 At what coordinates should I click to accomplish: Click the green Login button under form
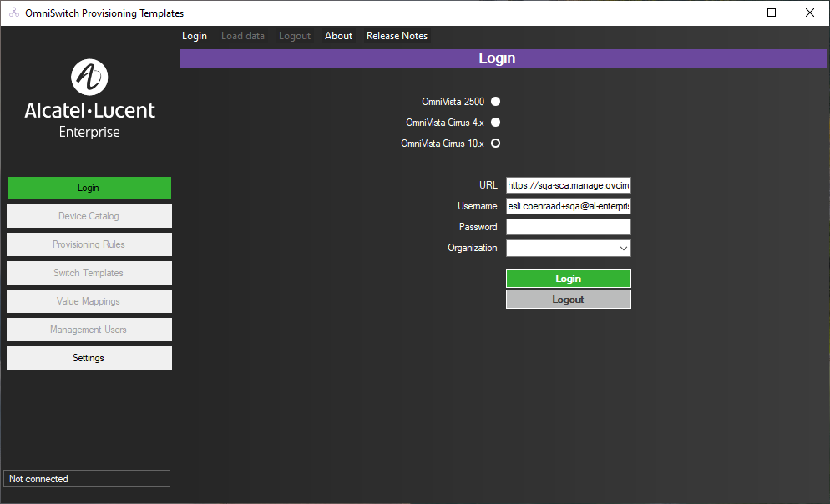(568, 278)
